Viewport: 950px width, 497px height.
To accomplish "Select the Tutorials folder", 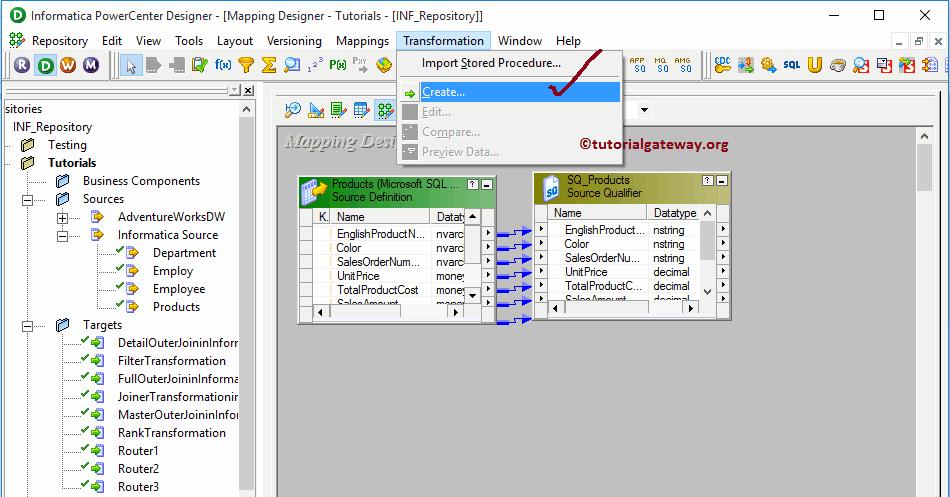I will [x=72, y=162].
